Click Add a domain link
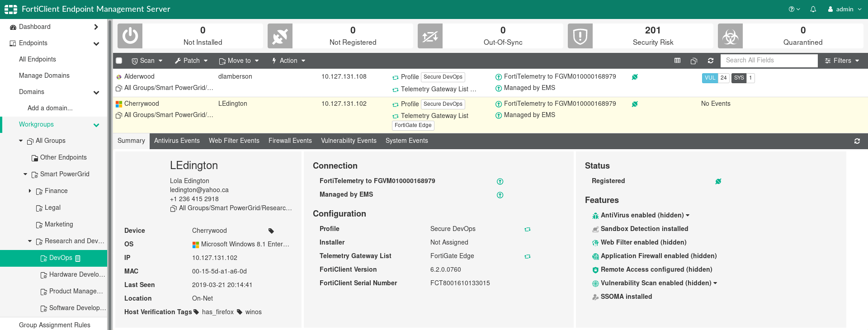Image resolution: width=868 pixels, height=330 pixels. click(50, 108)
